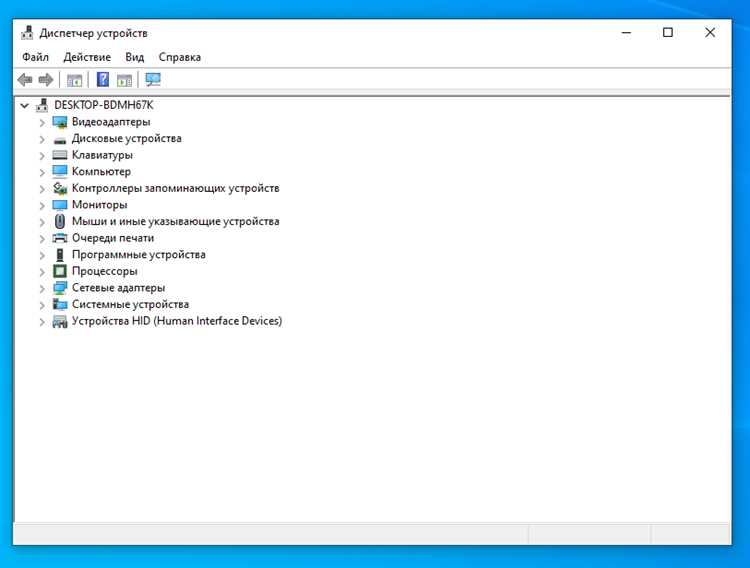Screen dimensions: 750x568
Task: Expand the Компьютер category
Action: 42,172
